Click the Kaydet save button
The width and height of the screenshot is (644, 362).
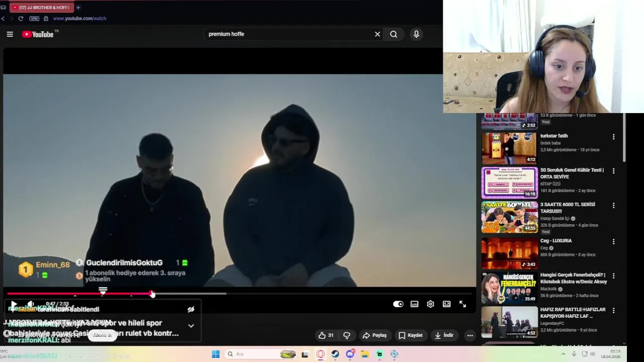tap(411, 335)
